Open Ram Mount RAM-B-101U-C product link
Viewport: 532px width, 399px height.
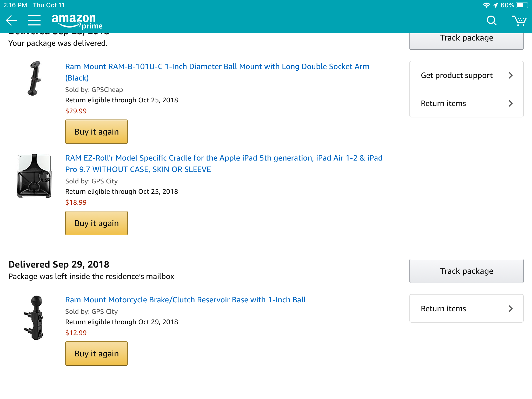(x=217, y=72)
